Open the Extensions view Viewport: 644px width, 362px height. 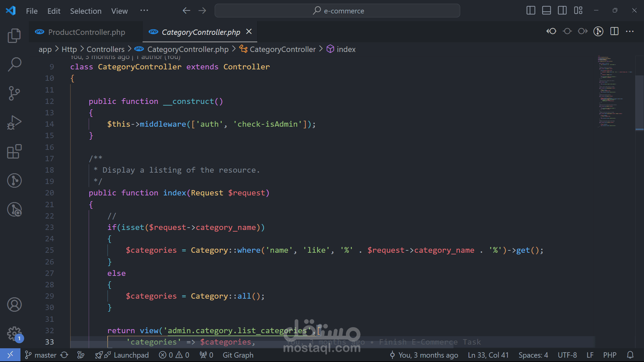(x=14, y=152)
